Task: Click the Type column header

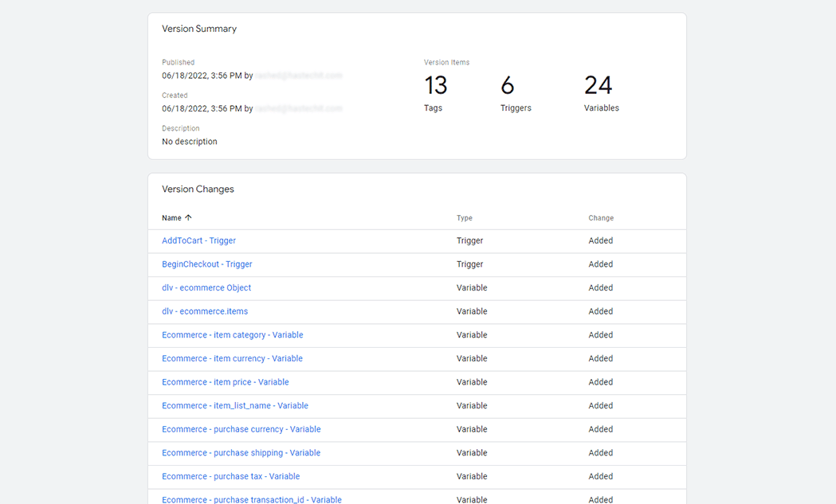Action: click(x=465, y=217)
